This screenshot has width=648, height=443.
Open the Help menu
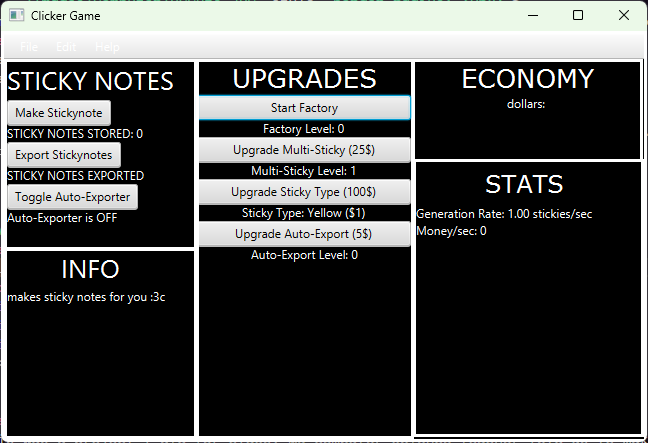(x=107, y=47)
